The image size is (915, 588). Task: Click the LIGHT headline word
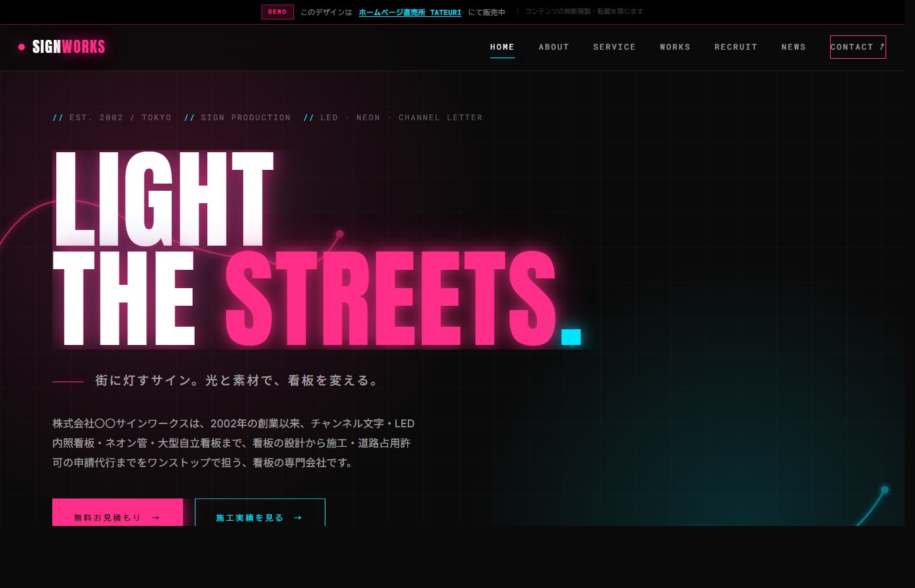pos(163,199)
